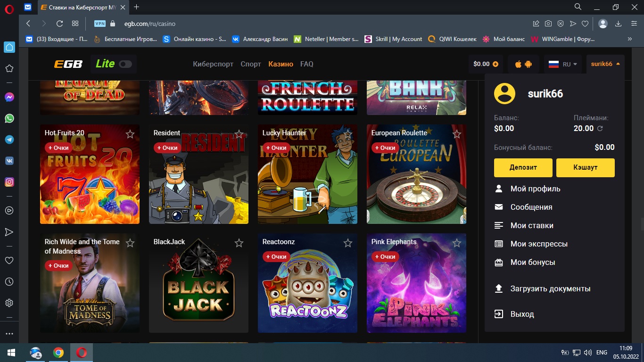
Task: Open QIWI Кошелек bookmark
Action: 452,39
